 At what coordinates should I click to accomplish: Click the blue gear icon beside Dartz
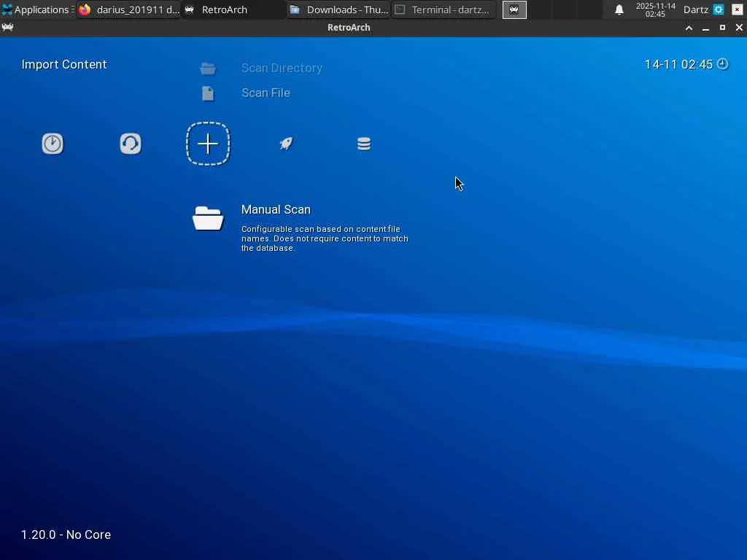tap(719, 9)
